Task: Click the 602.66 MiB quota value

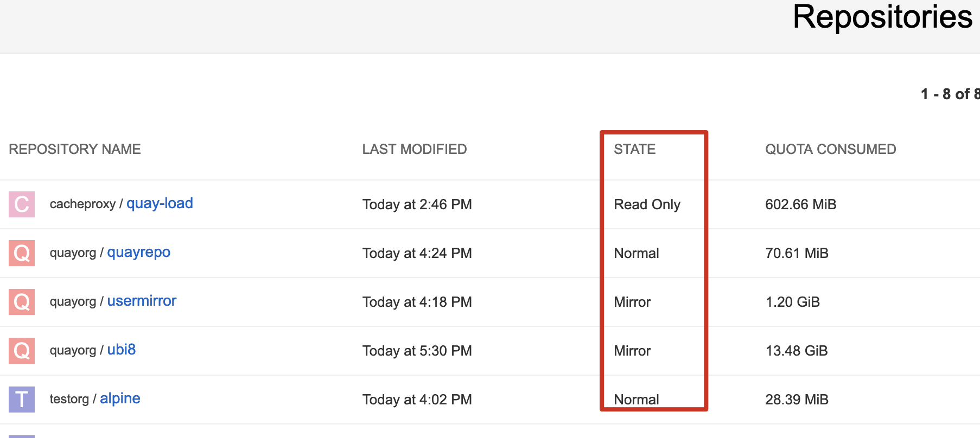Action: [800, 204]
